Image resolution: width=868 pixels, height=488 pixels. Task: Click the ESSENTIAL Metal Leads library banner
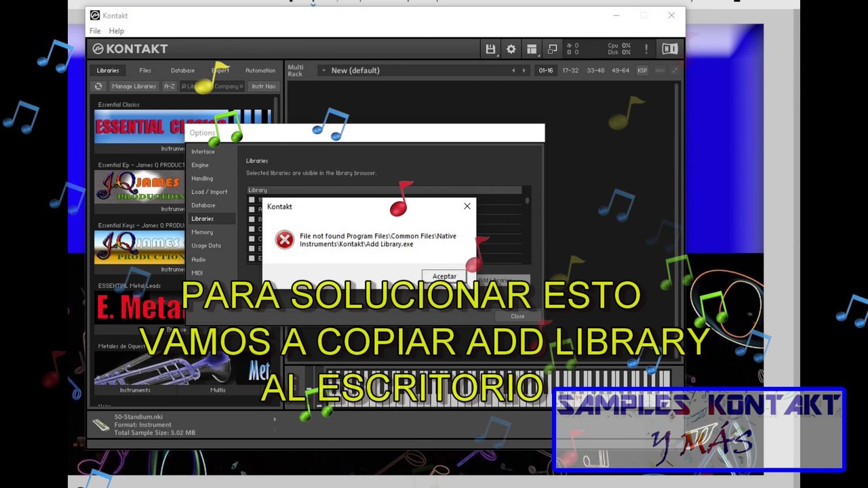139,308
